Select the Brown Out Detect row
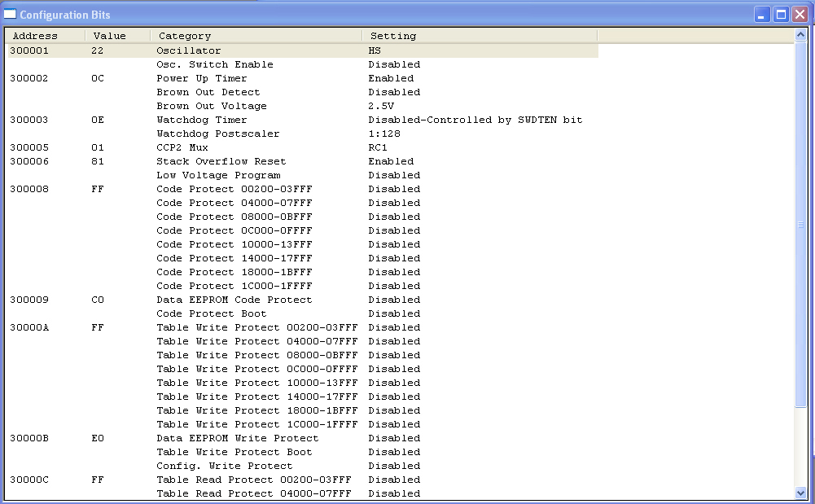This screenshot has width=815, height=504. point(303,92)
